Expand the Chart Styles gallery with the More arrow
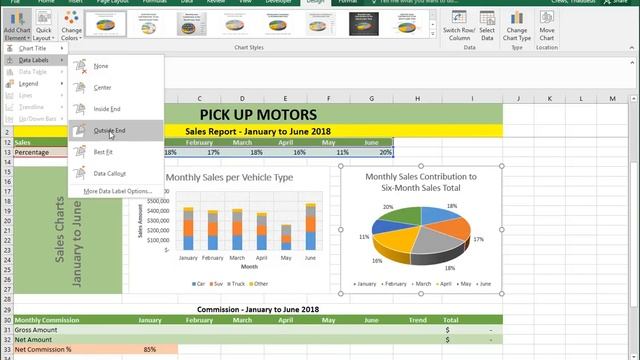640x360 pixels. click(x=433, y=34)
